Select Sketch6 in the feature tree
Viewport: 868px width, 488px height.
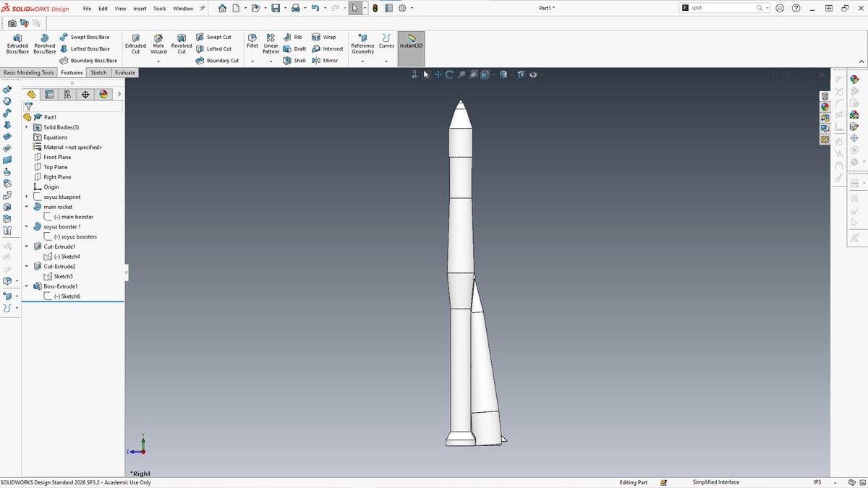66,296
